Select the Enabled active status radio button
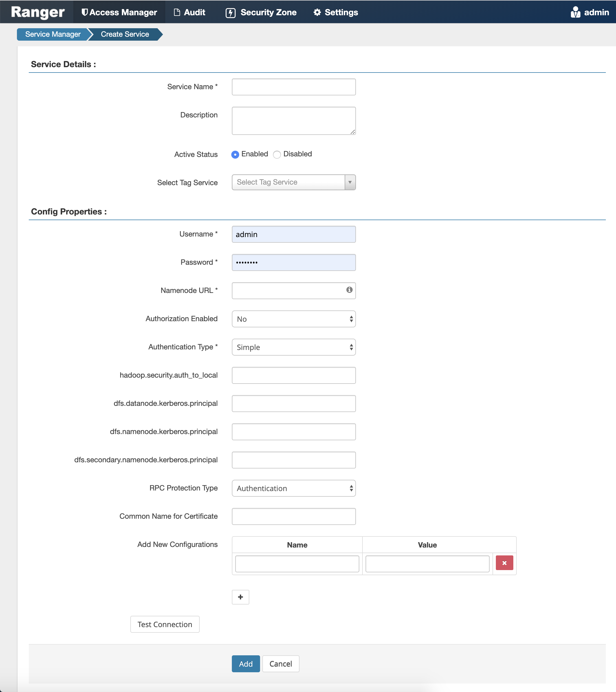Image resolution: width=616 pixels, height=692 pixels. click(x=235, y=154)
